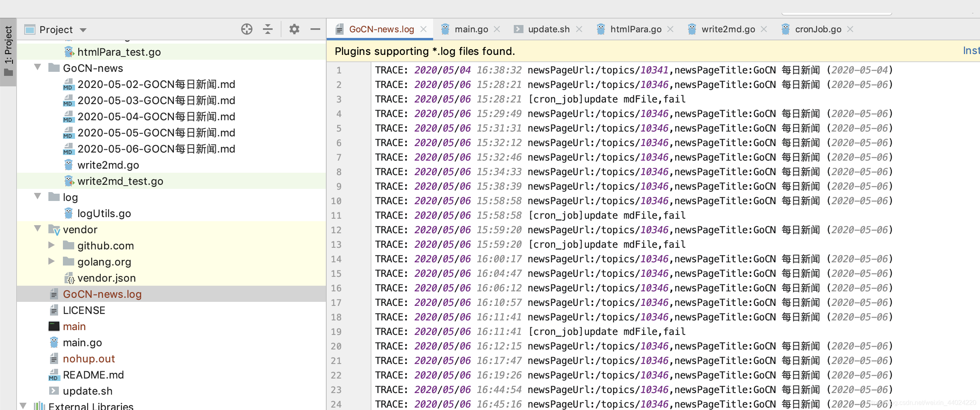Collapse the log folder
The image size is (980, 410).
coord(38,196)
